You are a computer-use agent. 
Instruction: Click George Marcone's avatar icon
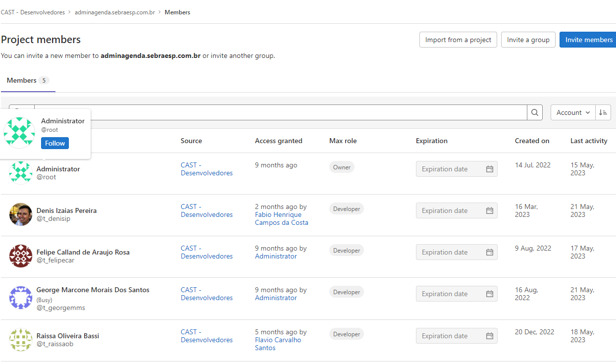click(21, 298)
